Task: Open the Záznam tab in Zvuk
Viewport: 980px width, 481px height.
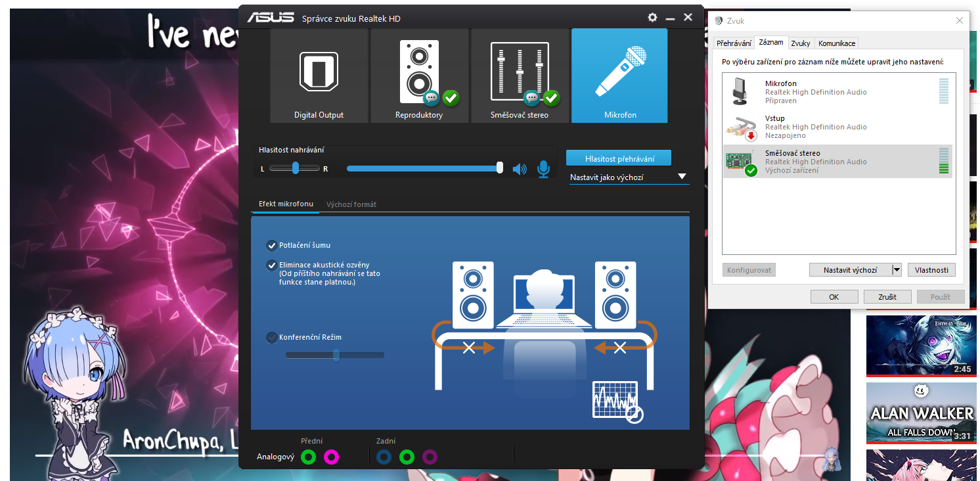Action: tap(771, 42)
